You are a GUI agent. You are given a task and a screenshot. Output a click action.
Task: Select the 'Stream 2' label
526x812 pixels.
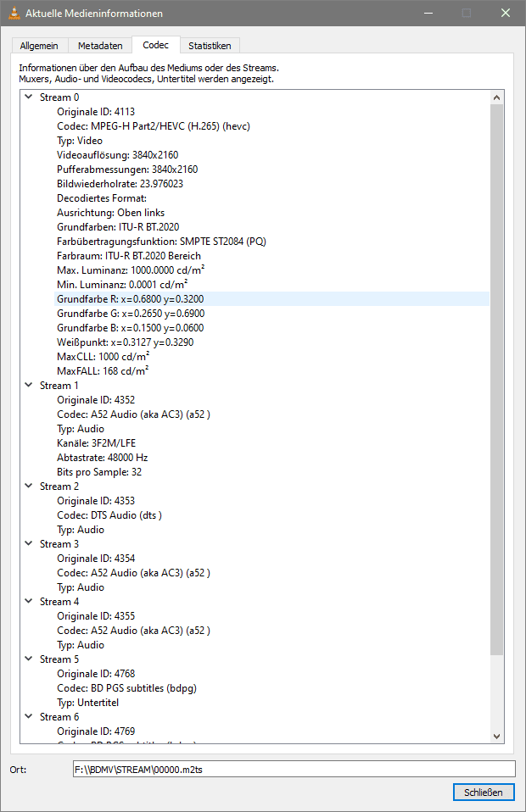click(x=59, y=487)
